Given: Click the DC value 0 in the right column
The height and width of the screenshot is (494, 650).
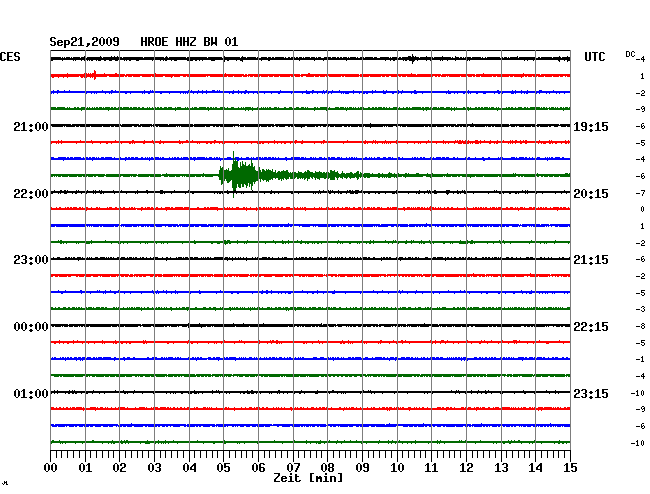Looking at the screenshot, I should [x=643, y=209].
